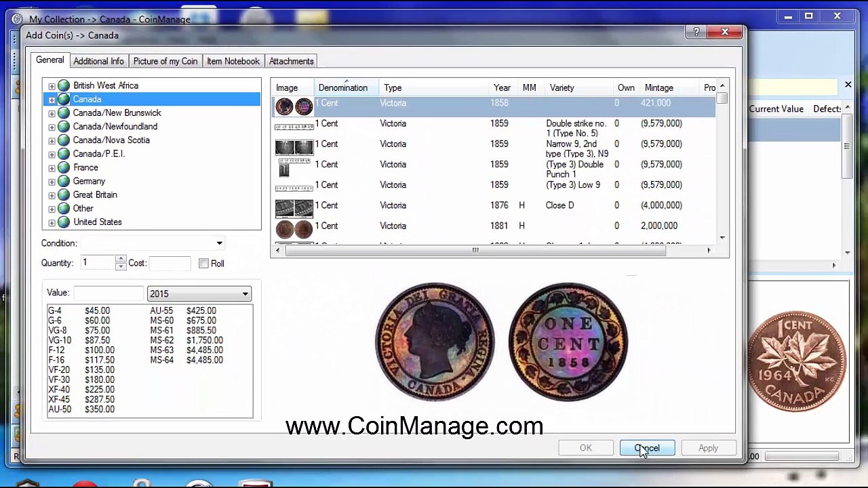Sort by the MM column header

[530, 87]
